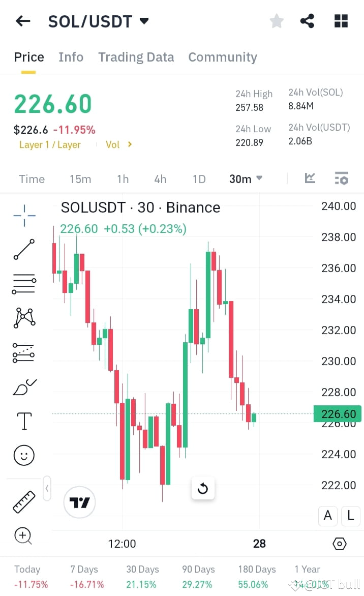The width and height of the screenshot is (364, 596).
Task: Open the technical indicators panel
Action: [341, 178]
